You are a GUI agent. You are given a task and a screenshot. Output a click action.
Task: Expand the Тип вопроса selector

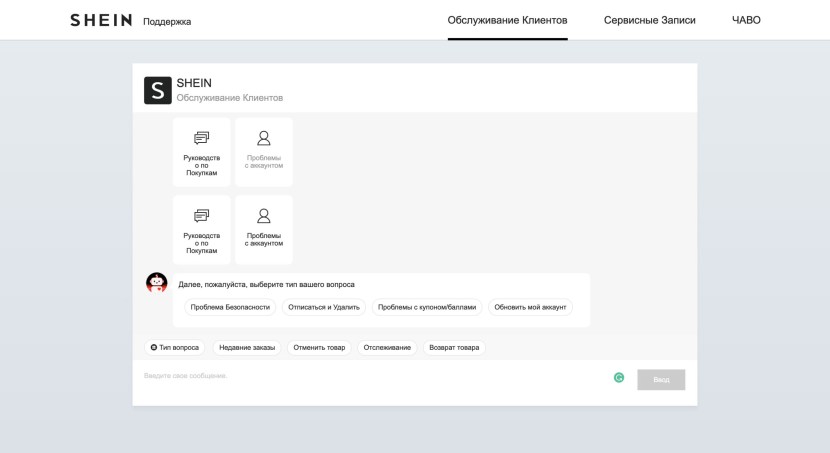[x=175, y=347]
